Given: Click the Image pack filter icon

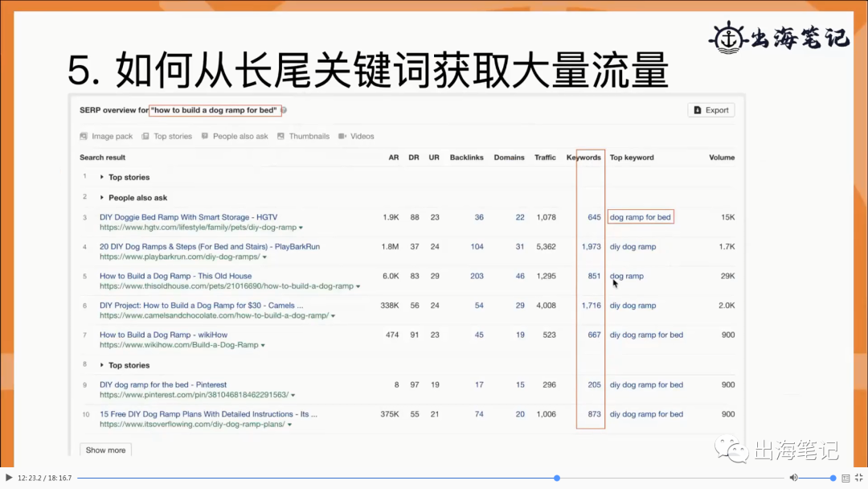Looking at the screenshot, I should tap(84, 136).
